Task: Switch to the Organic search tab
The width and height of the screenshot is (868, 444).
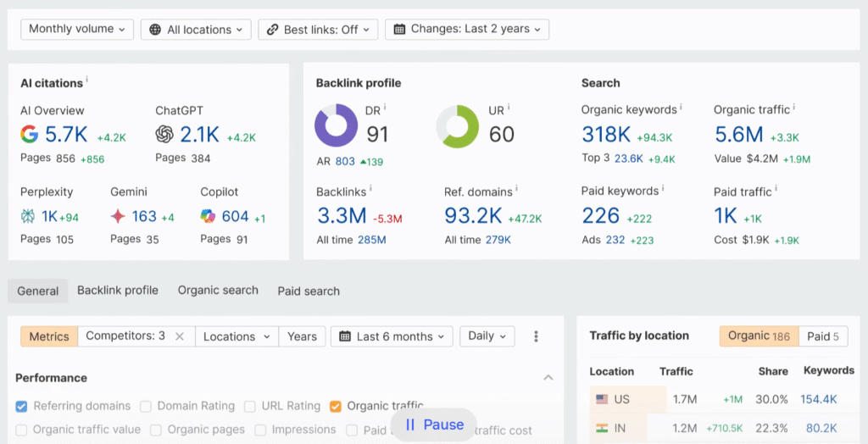Action: (x=218, y=291)
